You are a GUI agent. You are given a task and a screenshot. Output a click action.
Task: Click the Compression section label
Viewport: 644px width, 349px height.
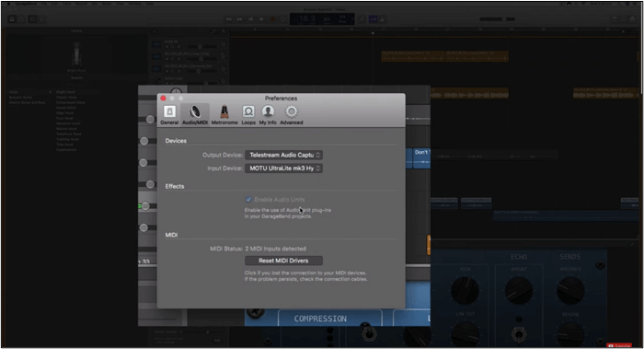pyautogui.click(x=320, y=319)
